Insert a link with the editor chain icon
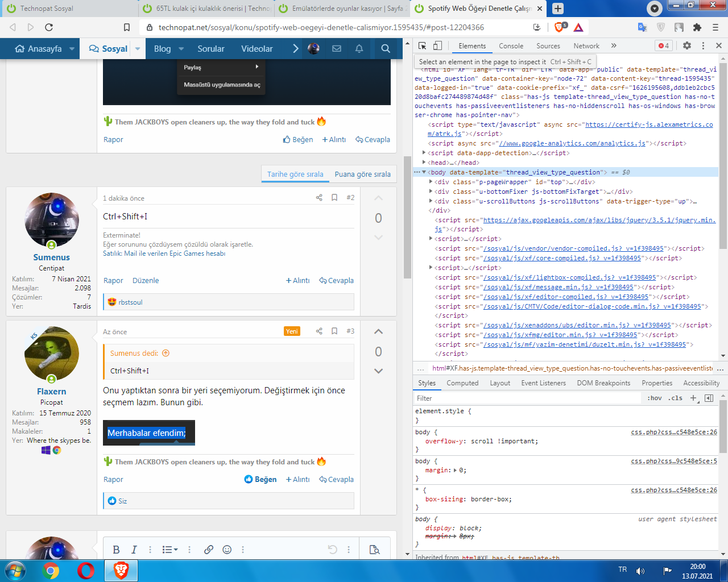 (209, 550)
